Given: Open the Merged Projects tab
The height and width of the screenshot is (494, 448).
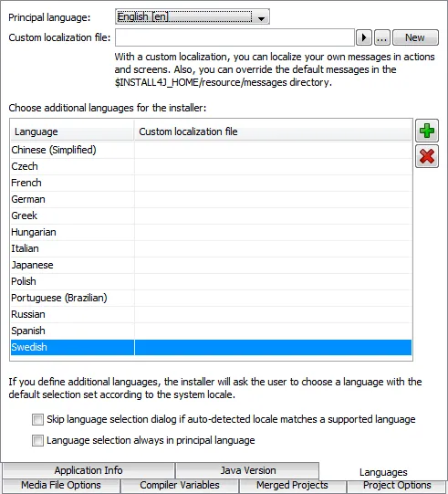Looking at the screenshot, I should click(292, 486).
